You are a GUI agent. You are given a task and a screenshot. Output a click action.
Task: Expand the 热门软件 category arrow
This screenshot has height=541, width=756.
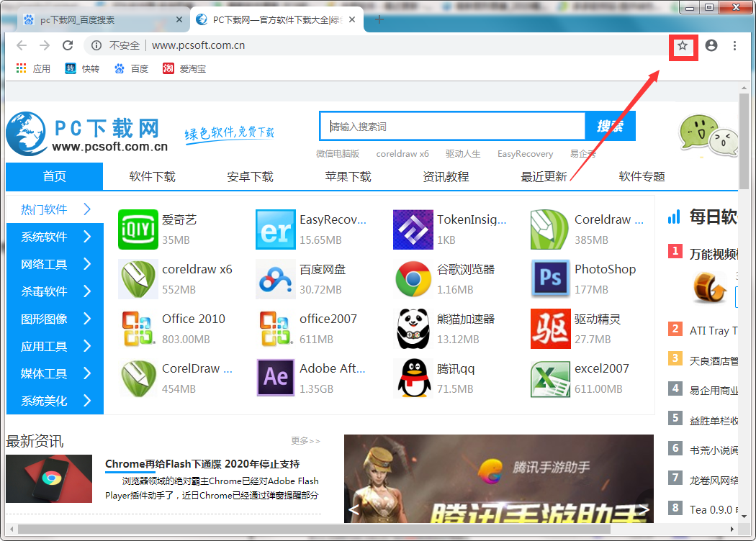[x=87, y=209]
